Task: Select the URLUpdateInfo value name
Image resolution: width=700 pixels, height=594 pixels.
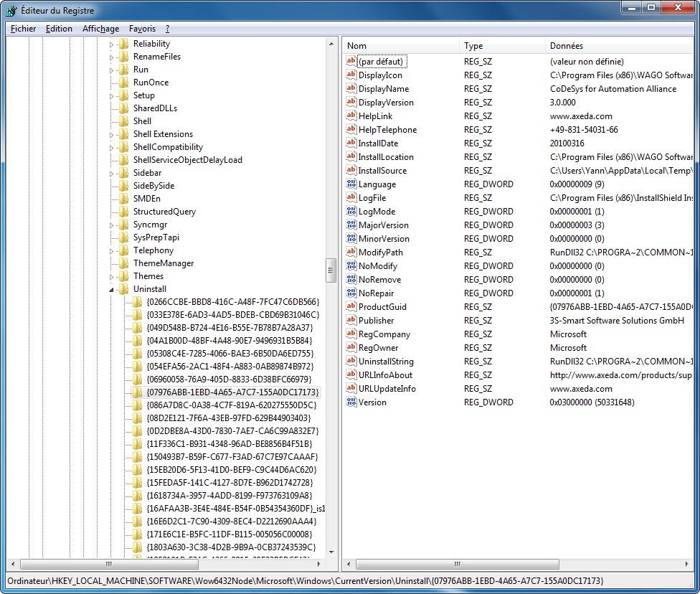Action: pyautogui.click(x=387, y=389)
